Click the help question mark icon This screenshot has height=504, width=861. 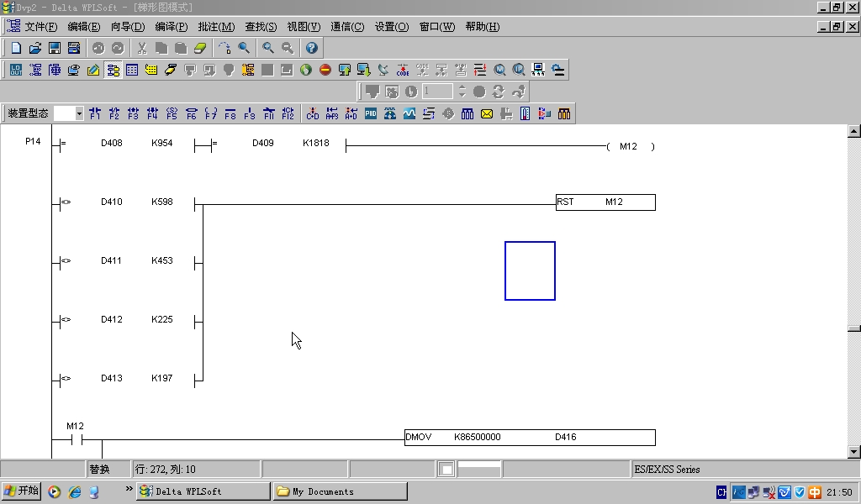pos(311,48)
